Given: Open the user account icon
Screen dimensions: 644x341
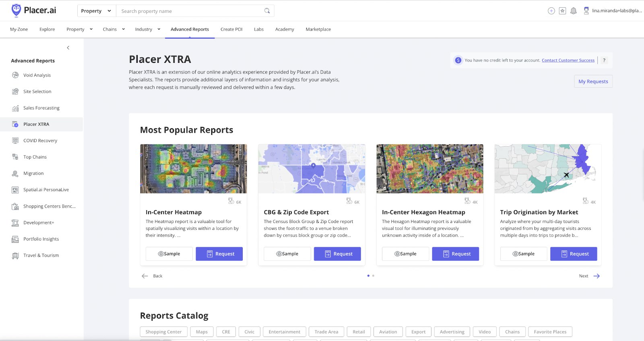Looking at the screenshot, I should [x=586, y=10].
